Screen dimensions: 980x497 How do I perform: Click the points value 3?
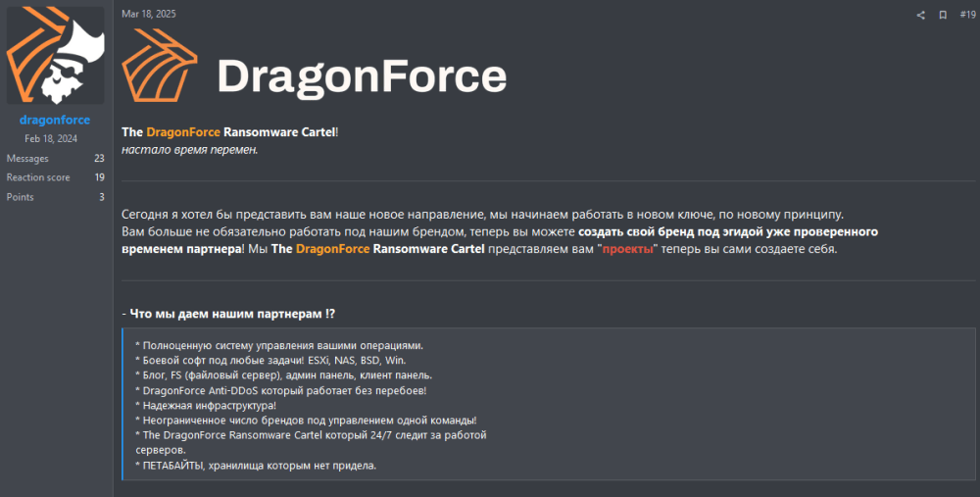click(x=102, y=197)
